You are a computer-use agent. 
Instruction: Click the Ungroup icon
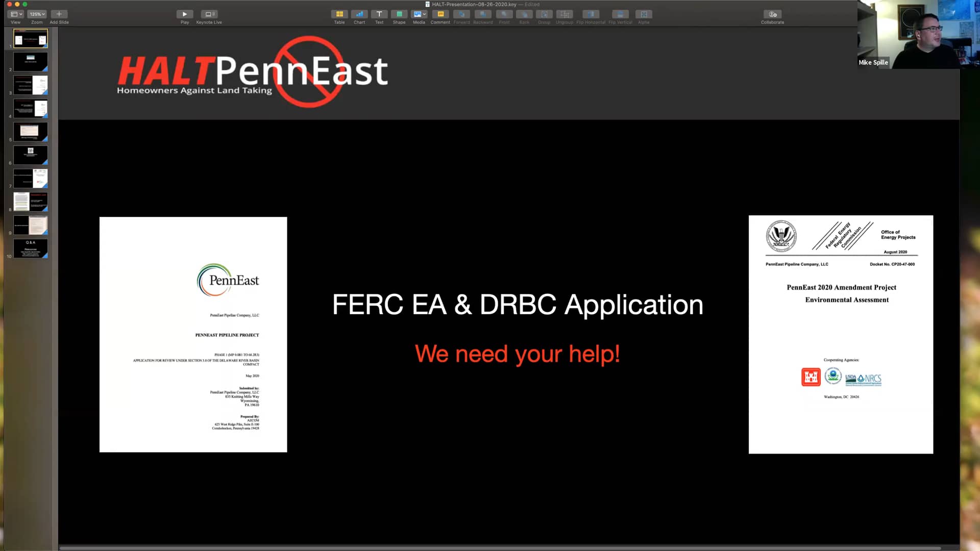(x=565, y=14)
